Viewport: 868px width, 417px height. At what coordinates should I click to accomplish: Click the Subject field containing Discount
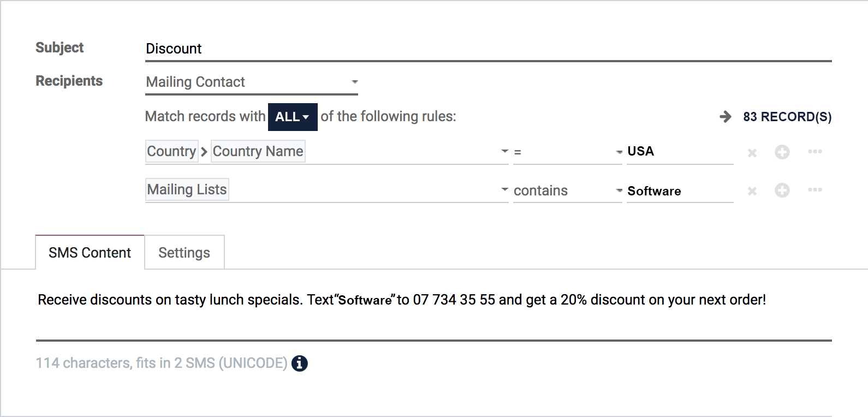(489, 49)
